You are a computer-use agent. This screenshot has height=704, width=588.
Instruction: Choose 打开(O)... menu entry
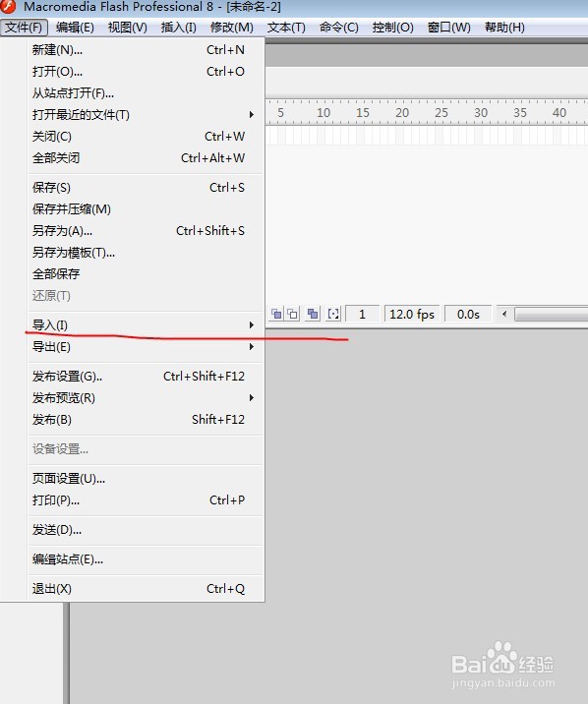click(146, 72)
